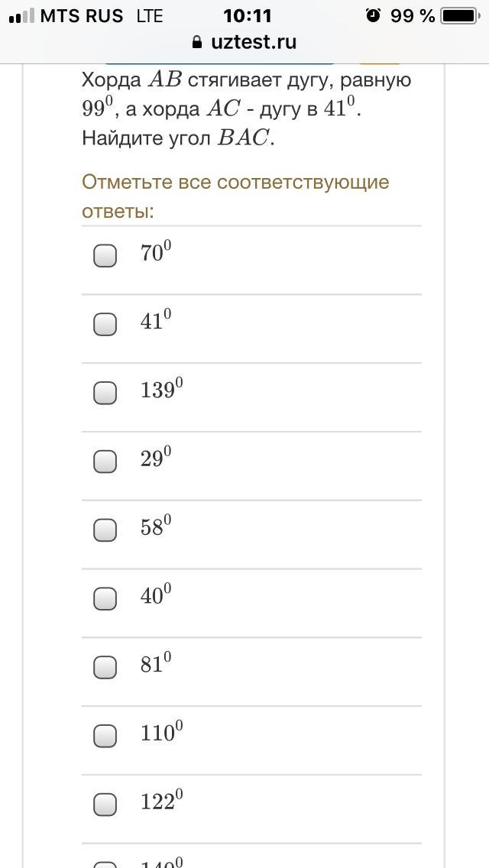Tap the uztest.ru address text
This screenshot has height=868, width=489.
[254, 43]
